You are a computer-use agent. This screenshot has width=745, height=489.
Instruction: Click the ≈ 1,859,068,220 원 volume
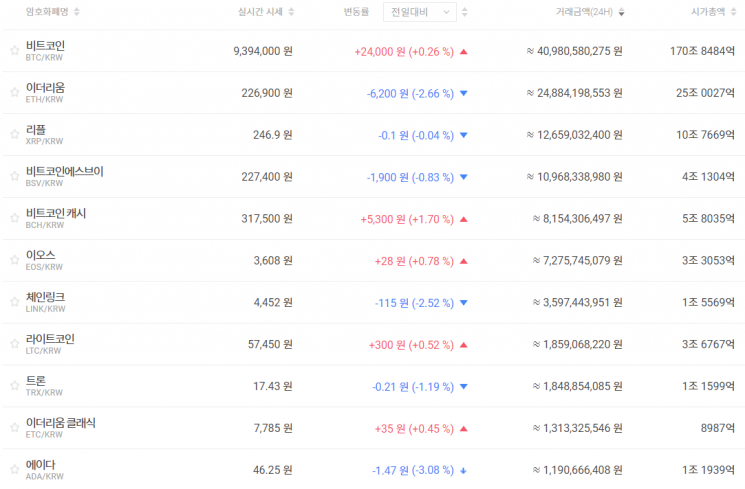[577, 344]
